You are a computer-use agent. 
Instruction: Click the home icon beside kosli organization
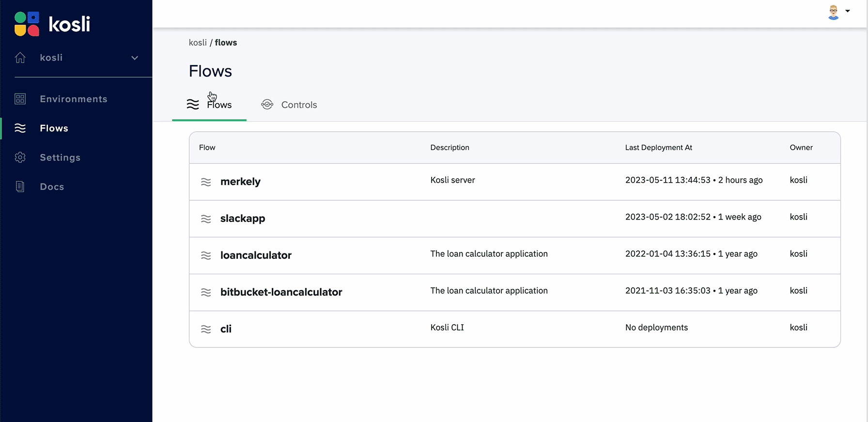click(20, 58)
